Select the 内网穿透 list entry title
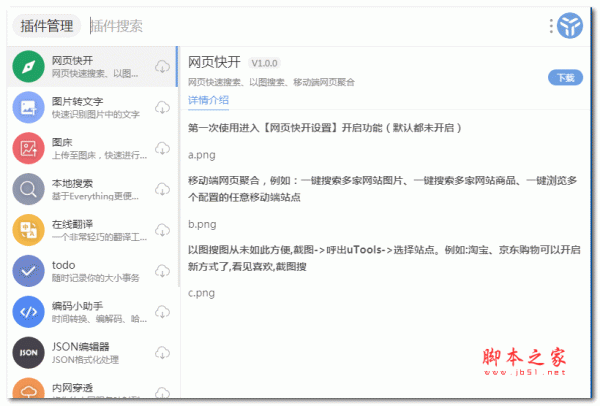This screenshot has height=406, width=600. tap(72, 388)
